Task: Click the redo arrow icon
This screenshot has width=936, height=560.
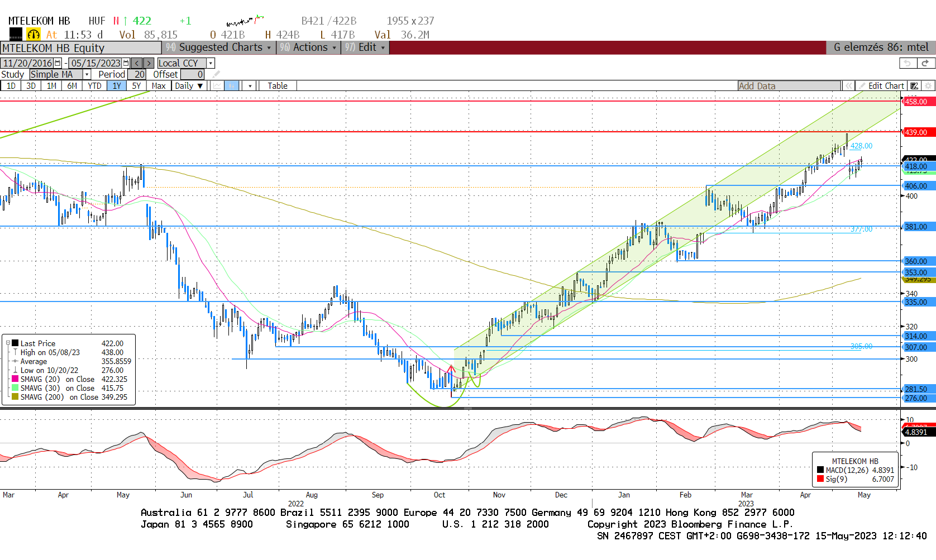Action: tap(925, 63)
